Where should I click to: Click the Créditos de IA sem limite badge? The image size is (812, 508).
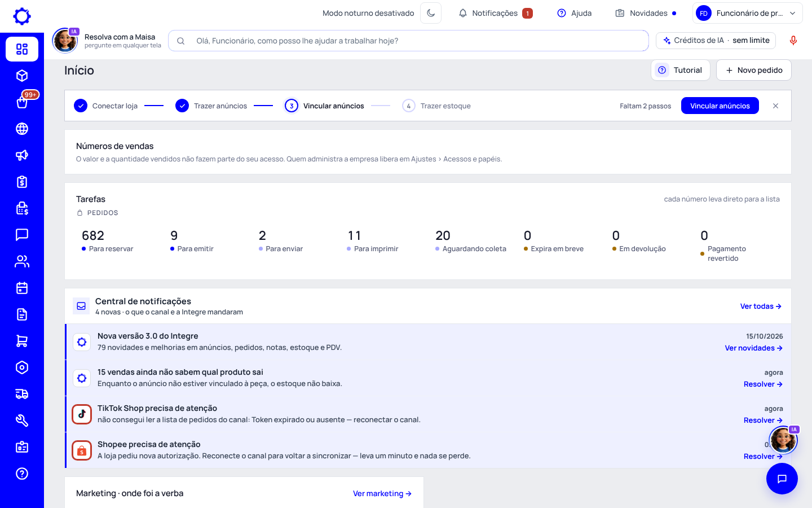[x=716, y=41]
